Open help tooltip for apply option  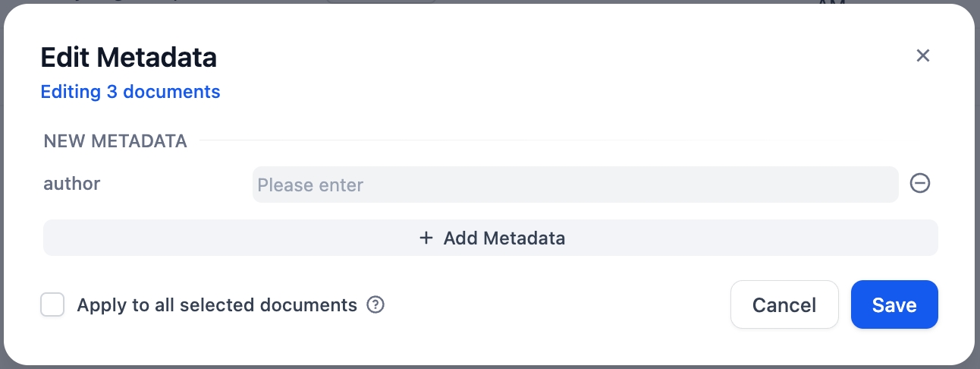point(375,305)
